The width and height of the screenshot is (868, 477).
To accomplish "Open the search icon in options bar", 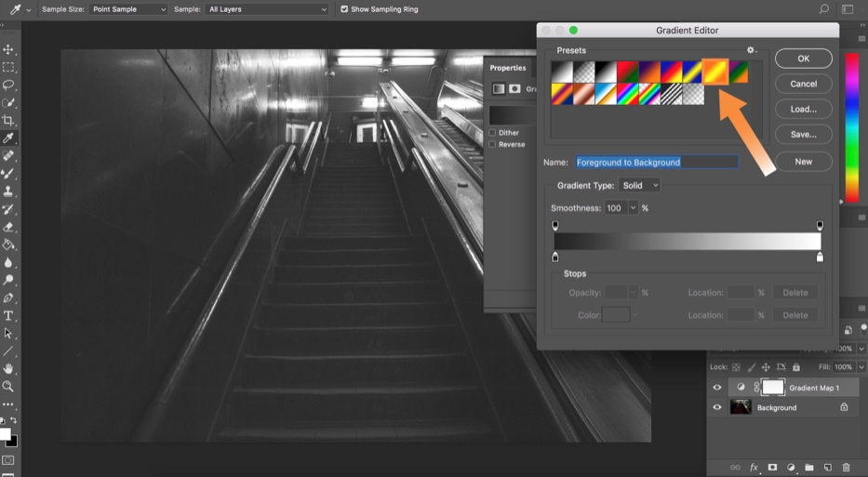I will [x=823, y=9].
